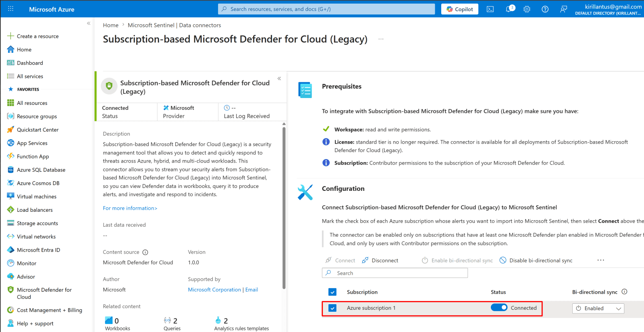Open page title more options ellipsis
The height and width of the screenshot is (332, 644).
[381, 39]
